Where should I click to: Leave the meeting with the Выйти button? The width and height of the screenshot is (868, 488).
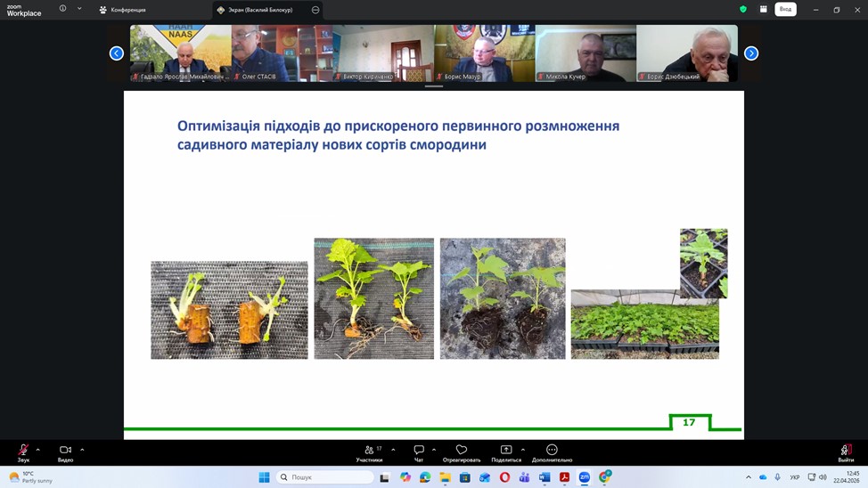pyautogui.click(x=845, y=451)
